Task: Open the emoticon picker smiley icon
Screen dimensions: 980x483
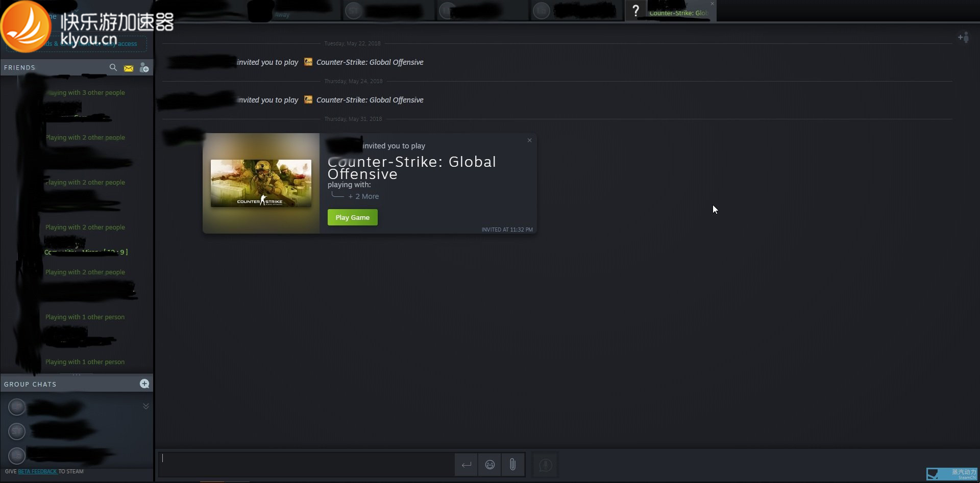Action: [x=490, y=465]
